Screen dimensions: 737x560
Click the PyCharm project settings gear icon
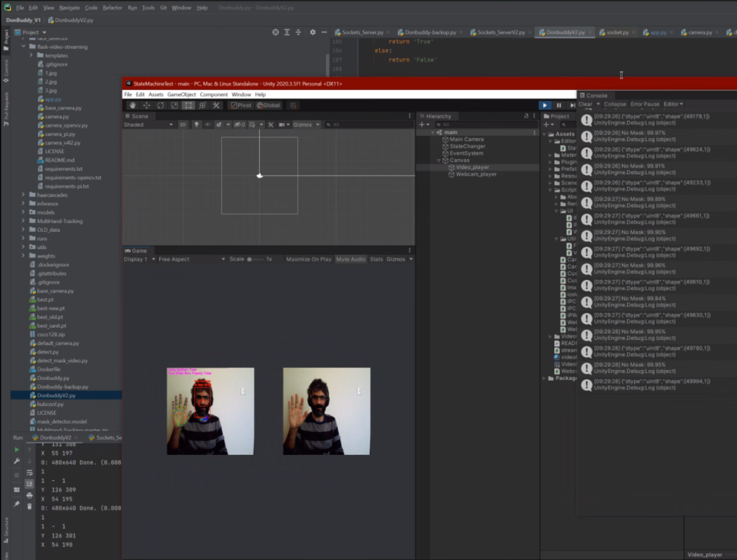click(x=312, y=32)
